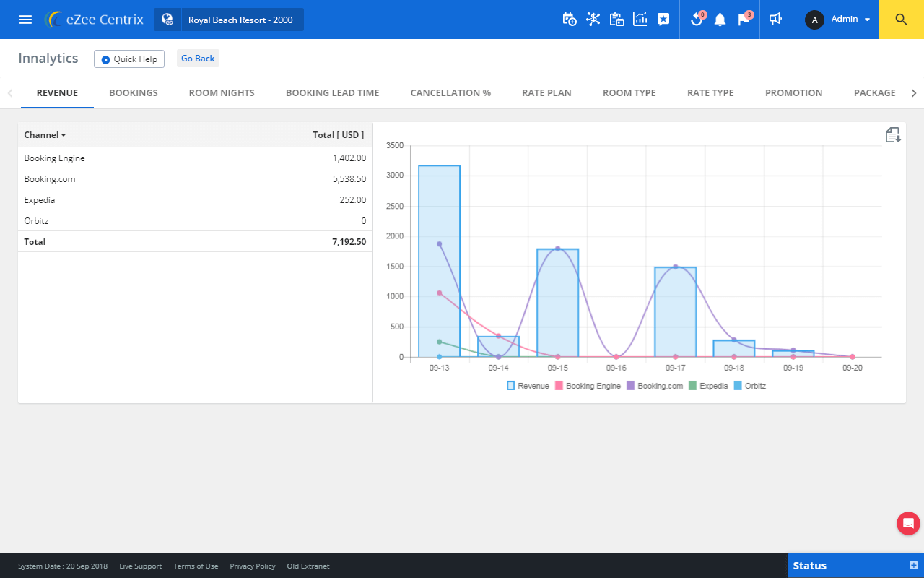Screen dimensions: 924x578
Task: Open the hamburger navigation menu
Action: 25,20
